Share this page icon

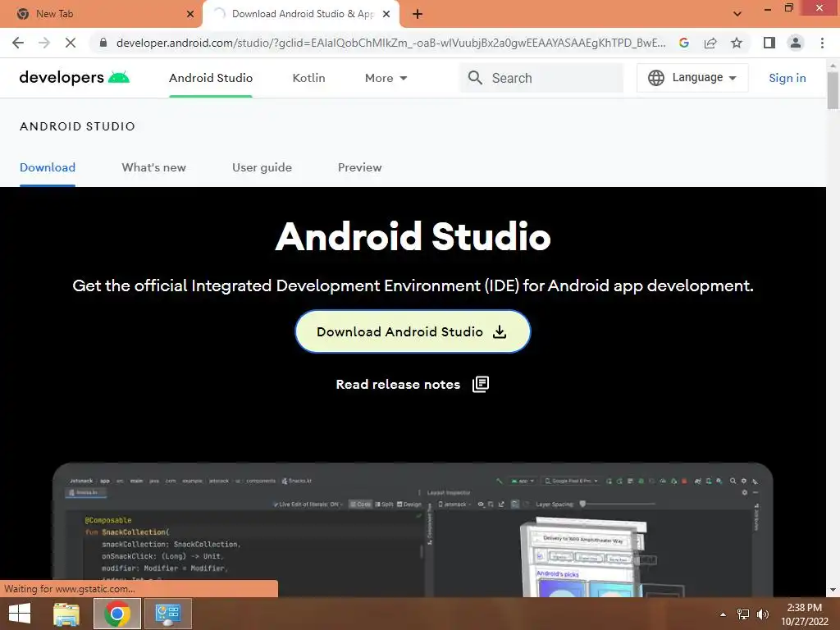click(710, 43)
